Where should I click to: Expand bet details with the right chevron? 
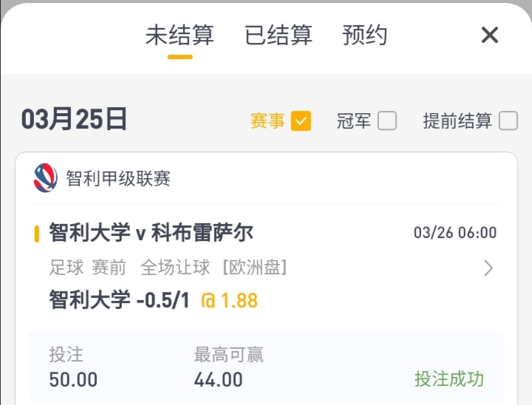click(488, 268)
